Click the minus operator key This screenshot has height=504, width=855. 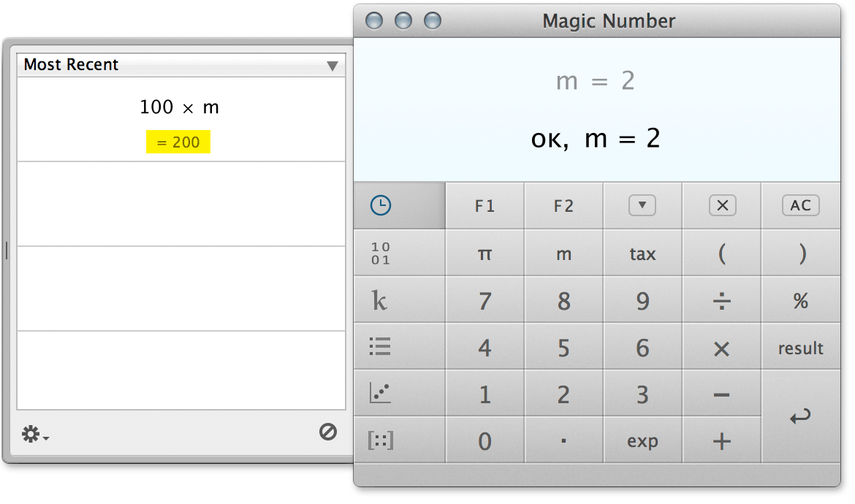pos(722,394)
